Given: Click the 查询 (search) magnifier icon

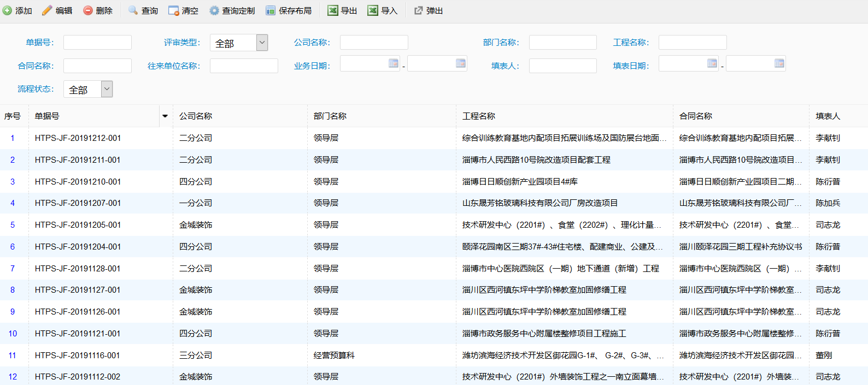Looking at the screenshot, I should click(x=133, y=10).
